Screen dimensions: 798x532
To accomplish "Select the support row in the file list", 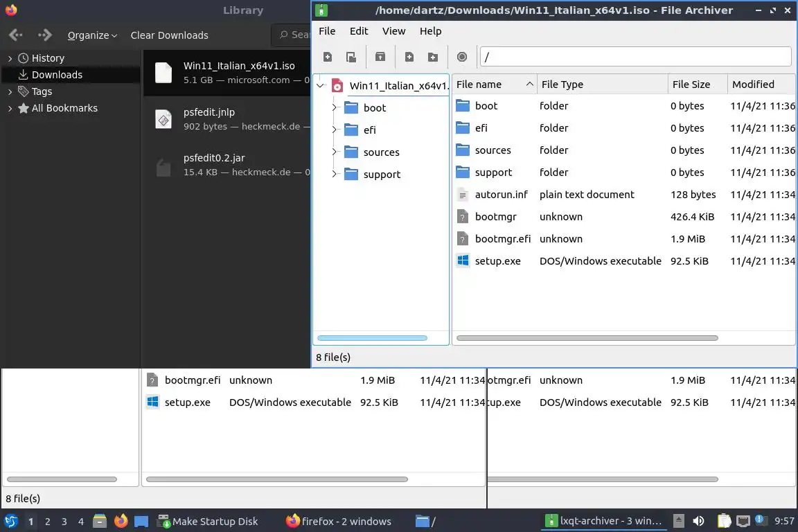I will pos(624,172).
